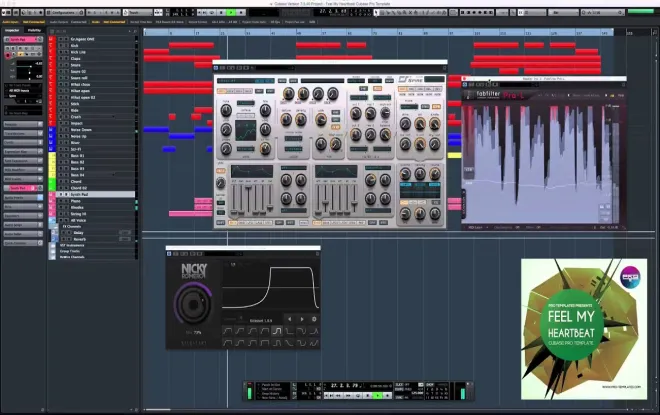Image resolution: width=660 pixels, height=415 pixels.
Task: Select the Noise Down track
Action: pos(81,130)
